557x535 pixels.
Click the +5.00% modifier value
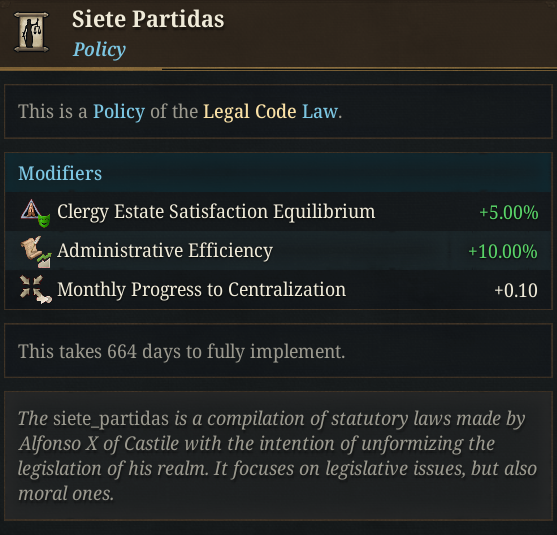[509, 213]
